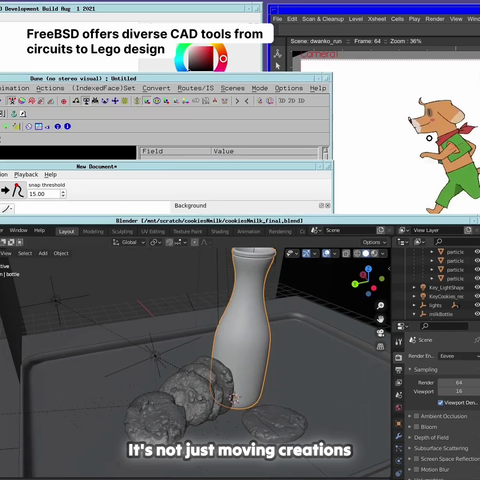Click the Field column header in Dune
This screenshot has width=480, height=480.
(x=175, y=151)
